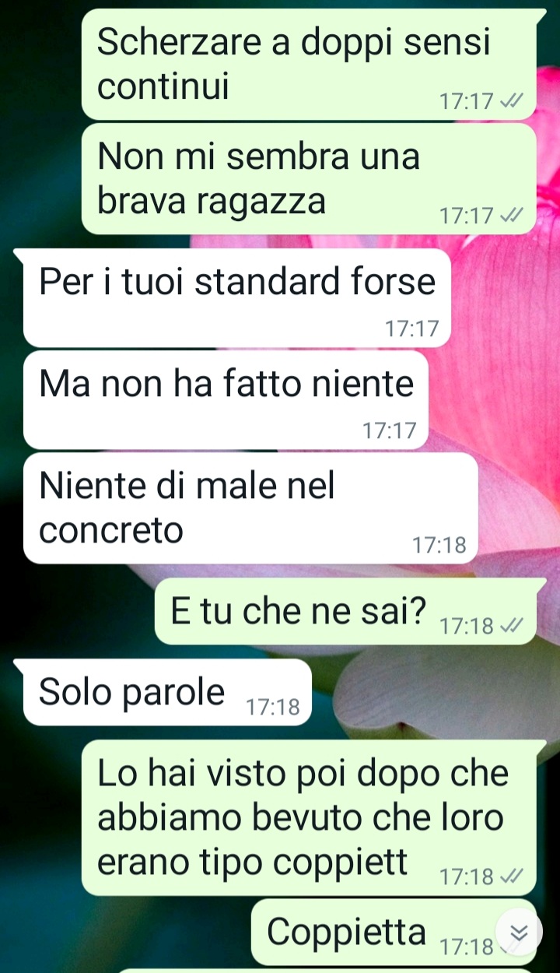Tap the scroll-to-bottom double chevron button
560x973 pixels.
519,933
